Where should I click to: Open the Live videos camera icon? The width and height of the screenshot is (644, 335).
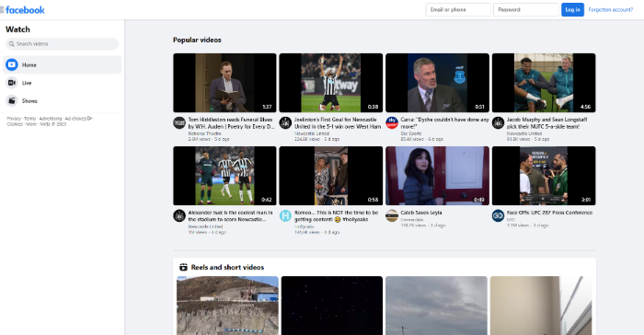coord(12,83)
